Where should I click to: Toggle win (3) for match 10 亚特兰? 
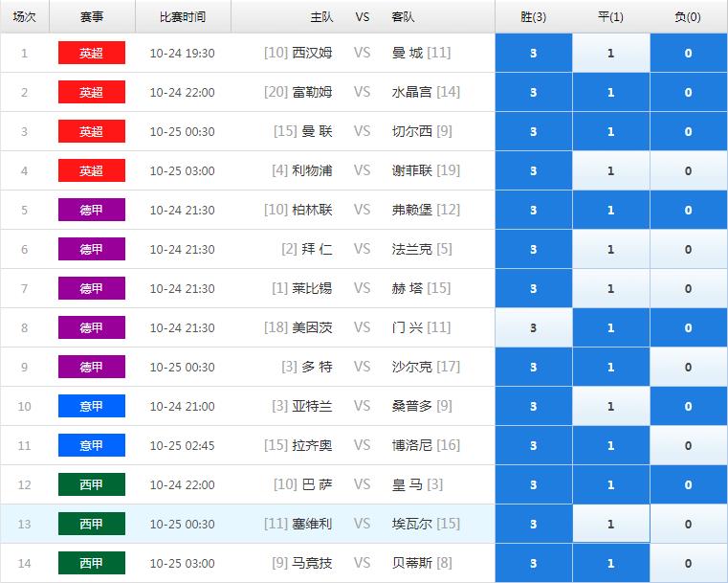tap(534, 406)
